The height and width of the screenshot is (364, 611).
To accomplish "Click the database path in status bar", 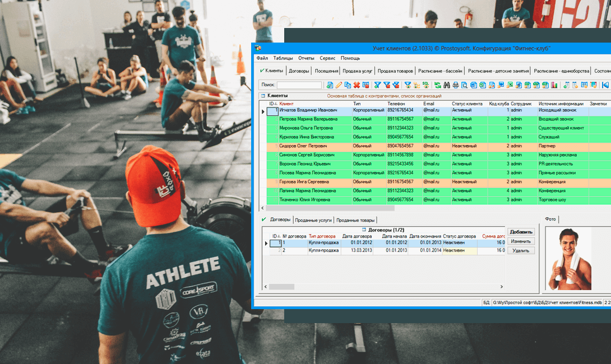I will point(547,302).
